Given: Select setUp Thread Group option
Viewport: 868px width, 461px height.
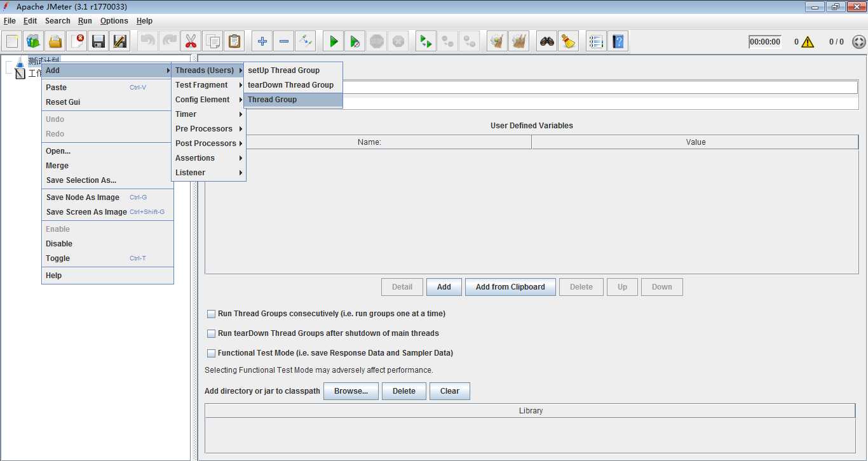Looking at the screenshot, I should [x=293, y=70].
